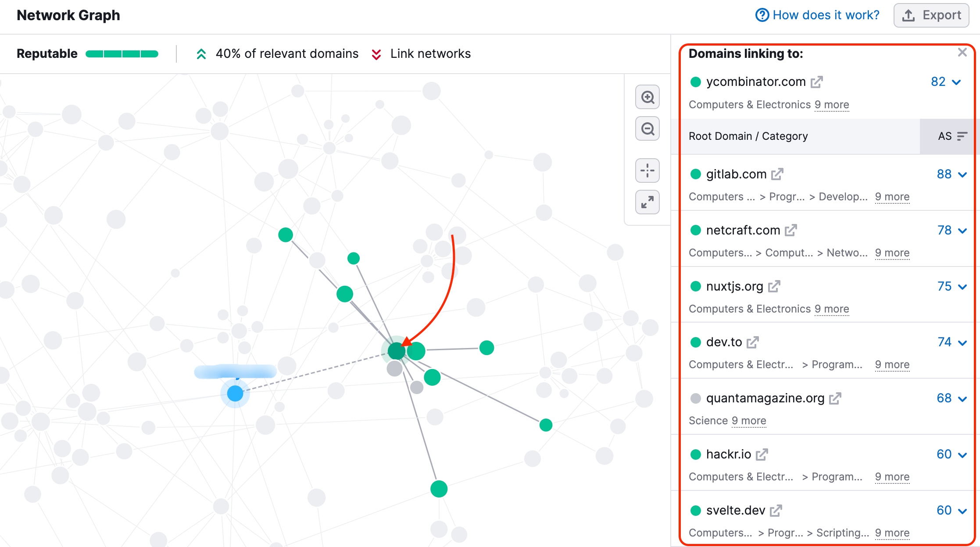The image size is (980, 547).
Task: Select the ycombinator.com domain name
Action: click(x=756, y=82)
